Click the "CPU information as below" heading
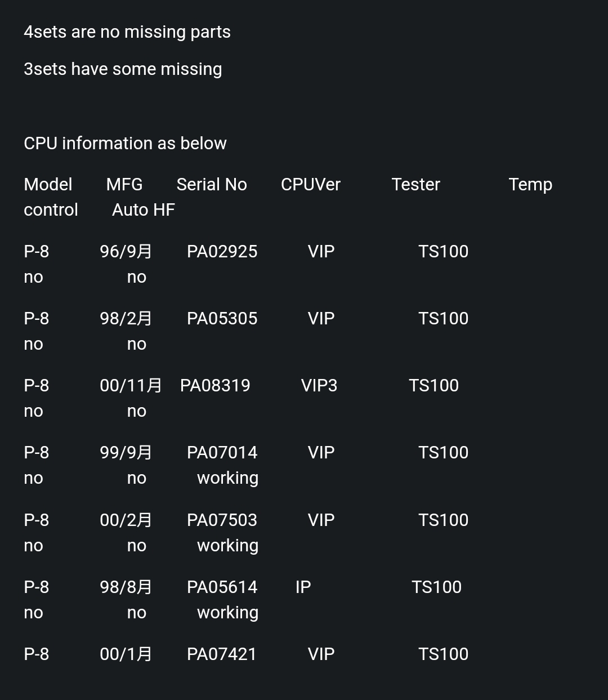This screenshot has width=608, height=700. coord(125,144)
